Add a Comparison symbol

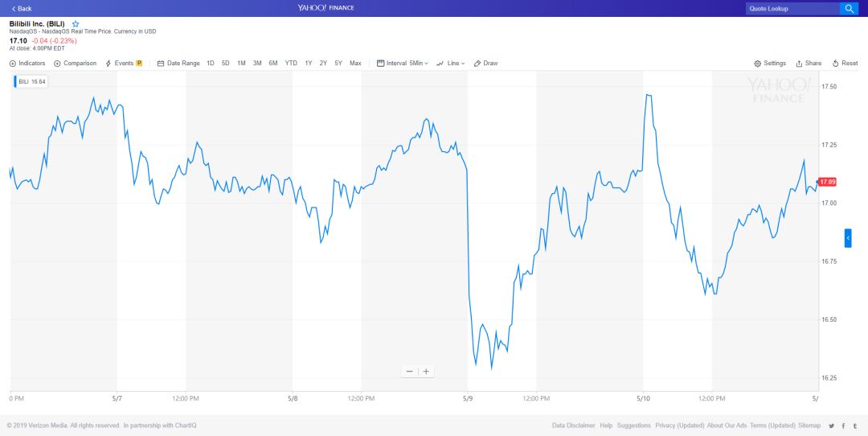click(75, 64)
